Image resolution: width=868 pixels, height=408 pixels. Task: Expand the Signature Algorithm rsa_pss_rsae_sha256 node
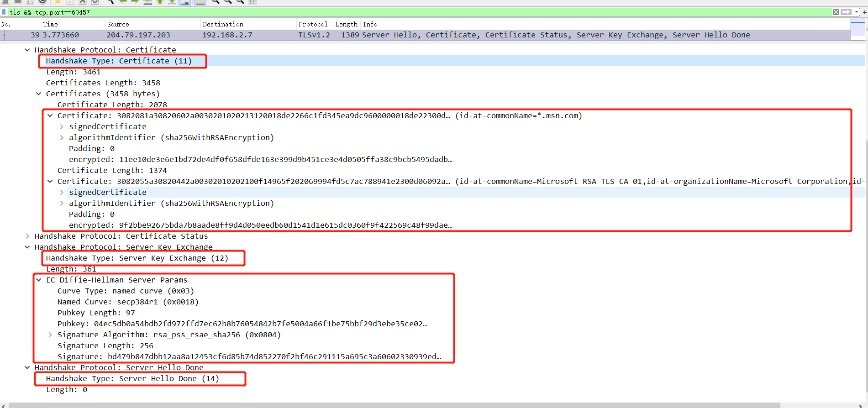tap(50, 335)
